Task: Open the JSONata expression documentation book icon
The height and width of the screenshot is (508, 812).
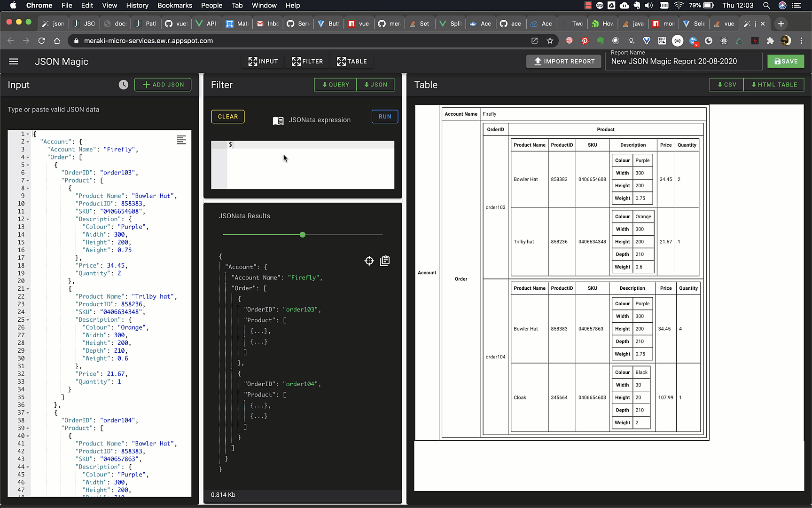Action: (278, 120)
